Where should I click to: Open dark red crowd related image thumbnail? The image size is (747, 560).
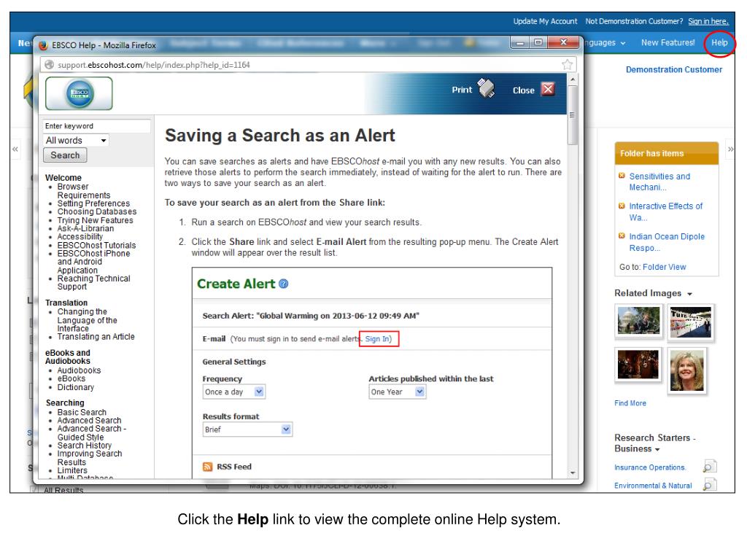[638, 364]
